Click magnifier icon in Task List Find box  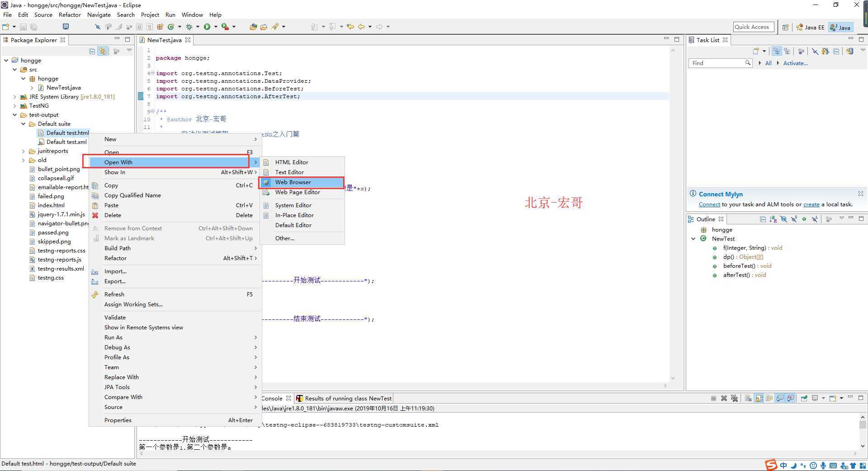coord(748,63)
